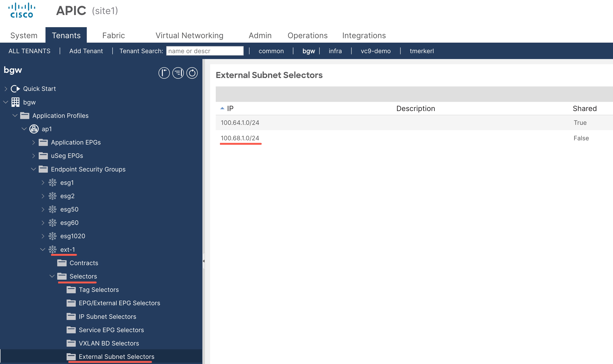Expand the uSeg EPGs node
Image resolution: width=613 pixels, height=364 pixels.
pyautogui.click(x=34, y=156)
